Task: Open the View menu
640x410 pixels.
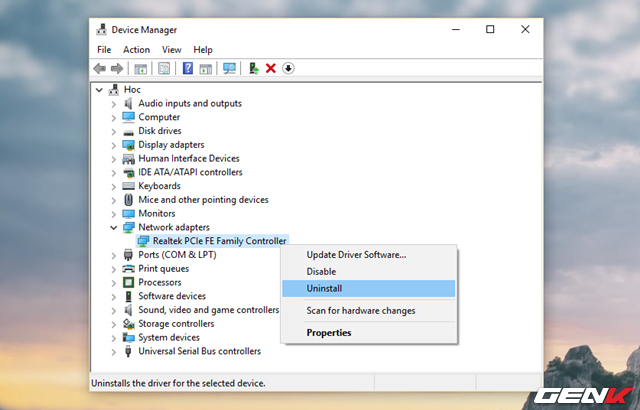Action: pyautogui.click(x=171, y=50)
